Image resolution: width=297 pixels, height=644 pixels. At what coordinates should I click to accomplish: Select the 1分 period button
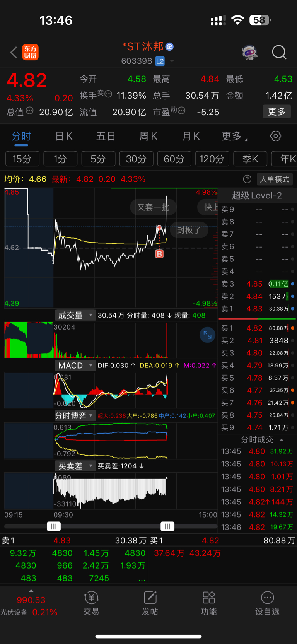pos(60,159)
